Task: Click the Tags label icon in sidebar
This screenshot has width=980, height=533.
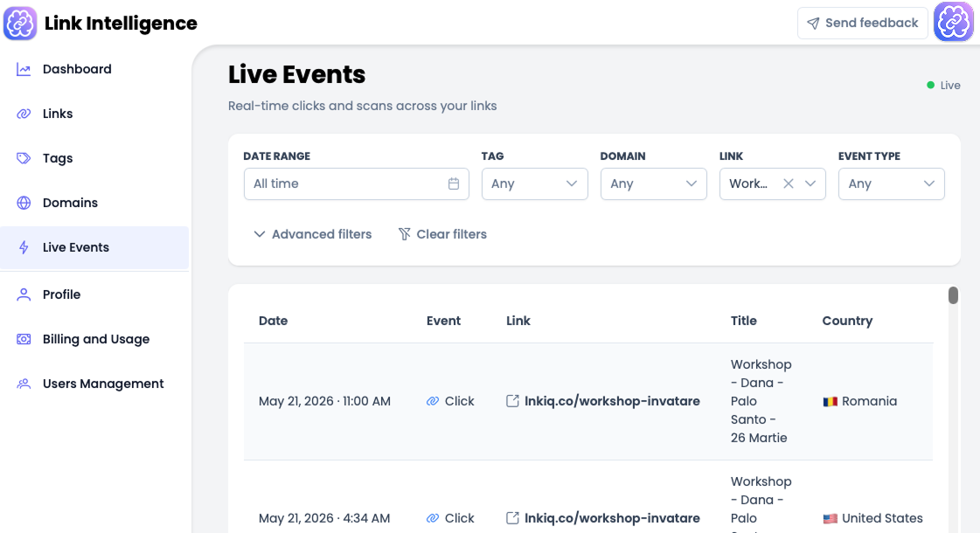Action: 24,158
